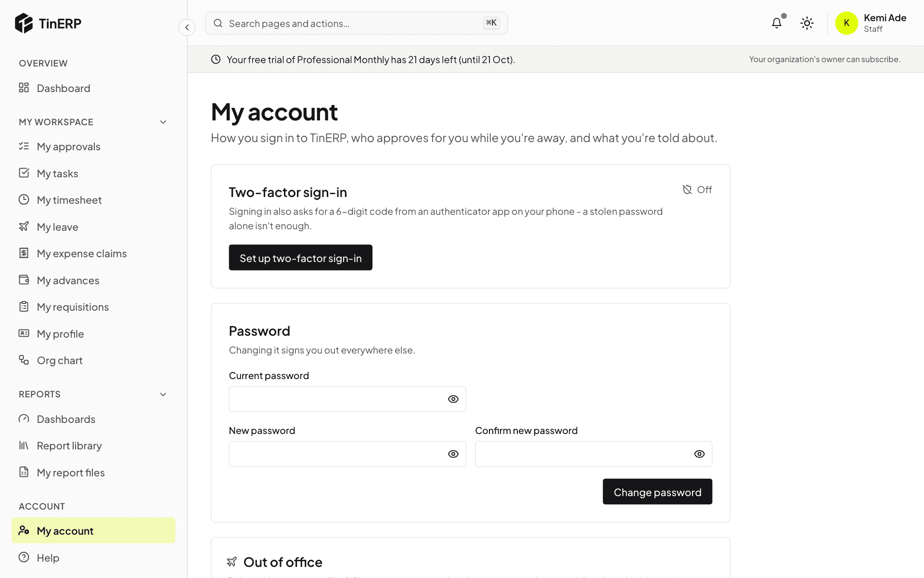Click the Dashboard grid icon
The height and width of the screenshot is (578, 924).
coord(24,88)
